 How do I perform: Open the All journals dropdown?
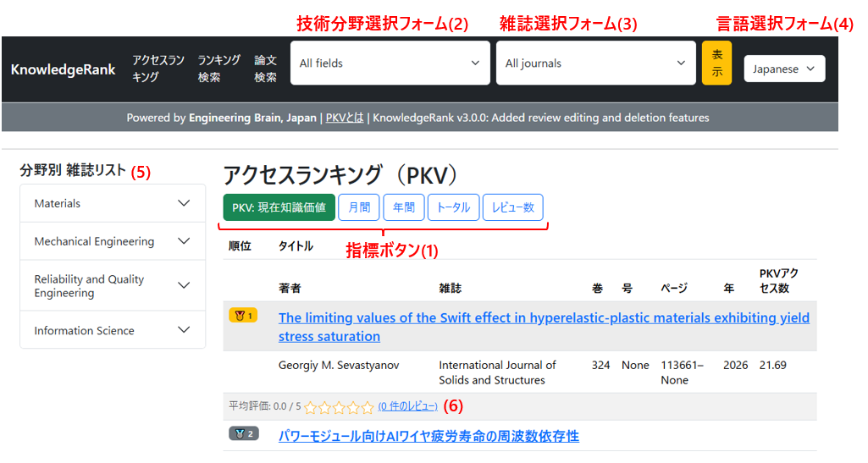[x=595, y=63]
